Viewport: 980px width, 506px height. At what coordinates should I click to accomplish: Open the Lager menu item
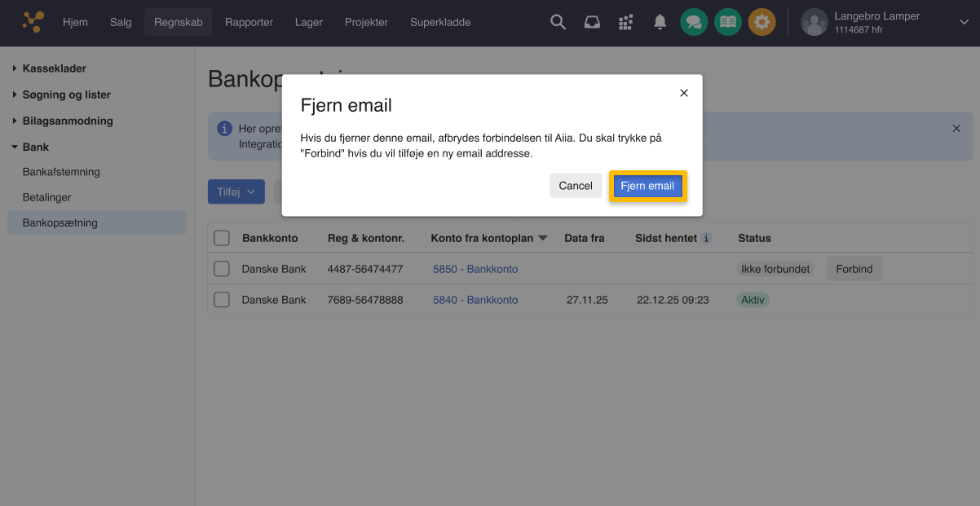tap(308, 22)
